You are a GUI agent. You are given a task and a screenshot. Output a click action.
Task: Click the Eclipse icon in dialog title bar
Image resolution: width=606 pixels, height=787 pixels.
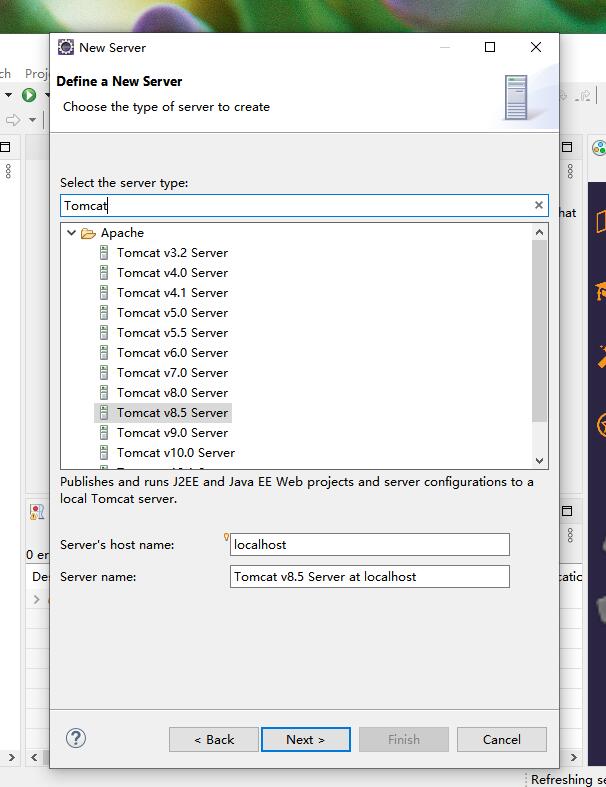66,47
